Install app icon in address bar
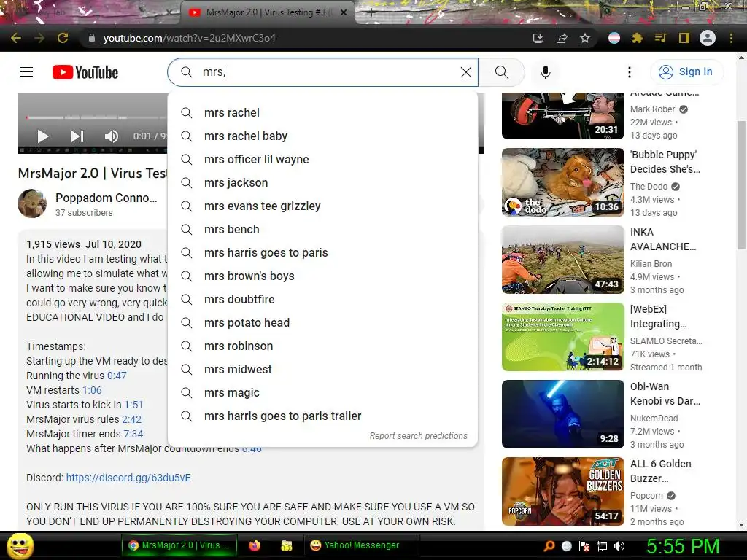 point(538,38)
